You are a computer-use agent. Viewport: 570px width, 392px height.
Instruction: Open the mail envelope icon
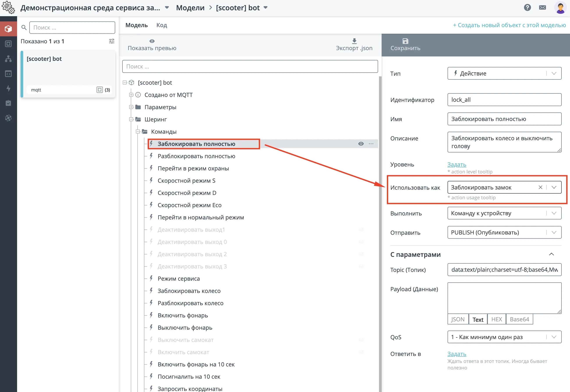(542, 8)
